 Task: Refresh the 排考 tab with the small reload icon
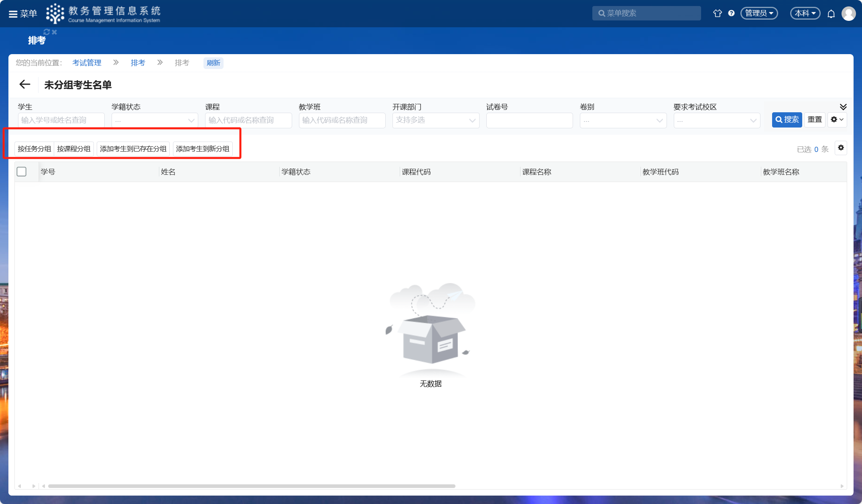(x=47, y=32)
